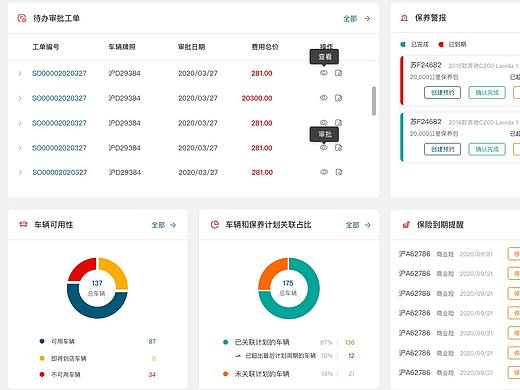
Task: Toggle the 不可用车辆 legend item
Action: (x=60, y=374)
